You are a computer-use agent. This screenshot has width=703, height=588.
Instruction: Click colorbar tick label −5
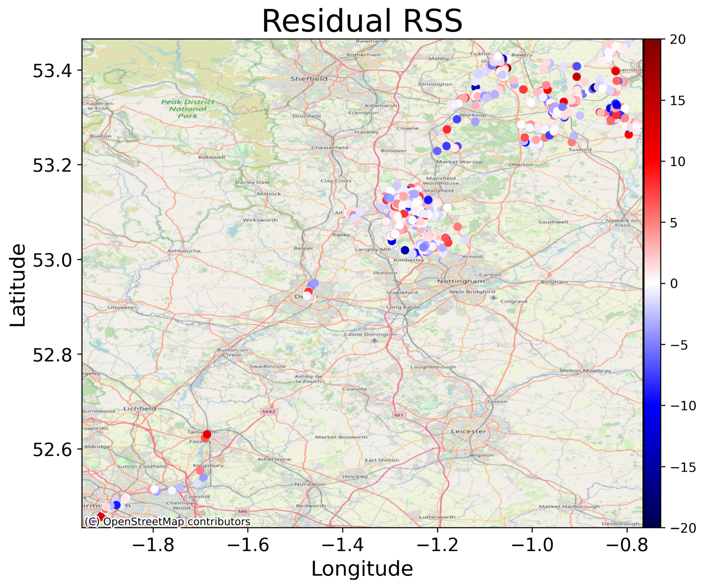(679, 345)
